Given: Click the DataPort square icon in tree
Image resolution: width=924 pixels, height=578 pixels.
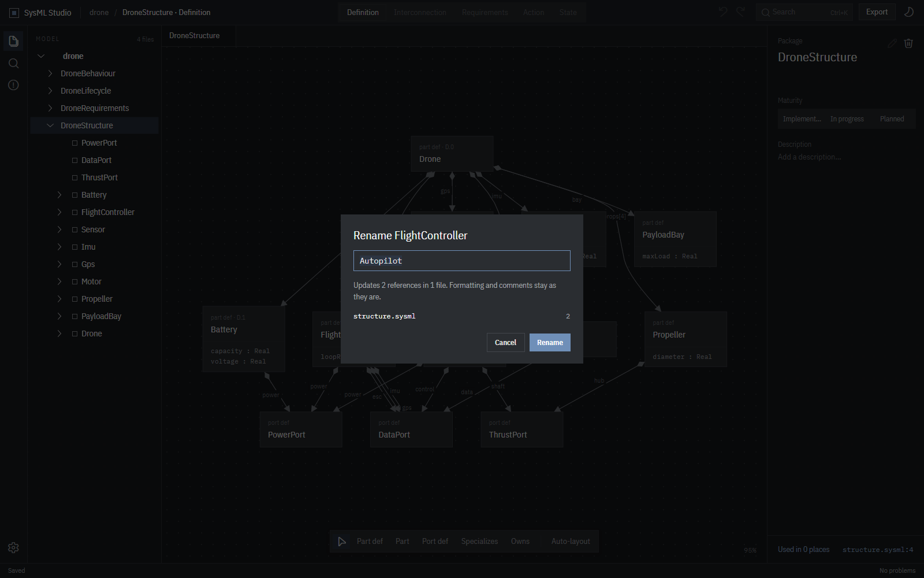Looking at the screenshot, I should [x=74, y=160].
